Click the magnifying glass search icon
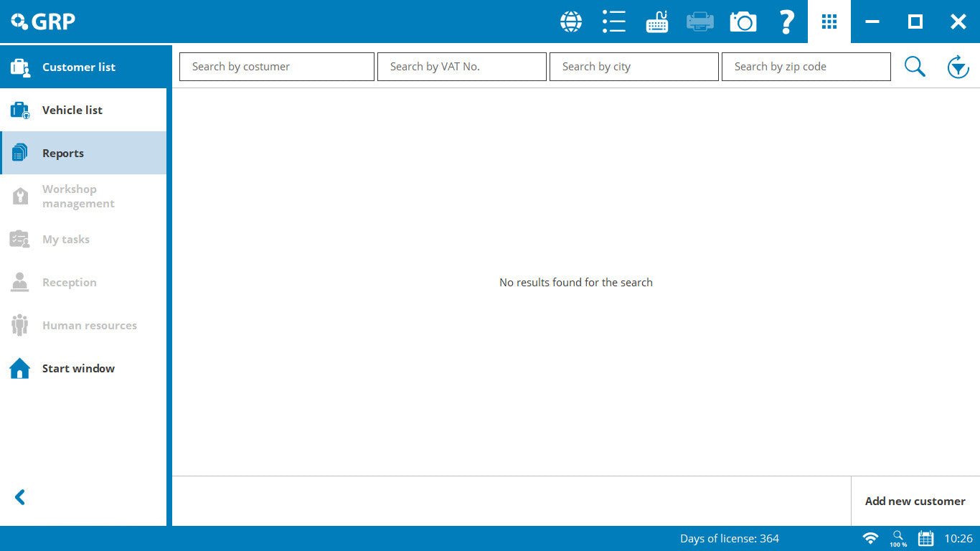 pyautogui.click(x=915, y=67)
